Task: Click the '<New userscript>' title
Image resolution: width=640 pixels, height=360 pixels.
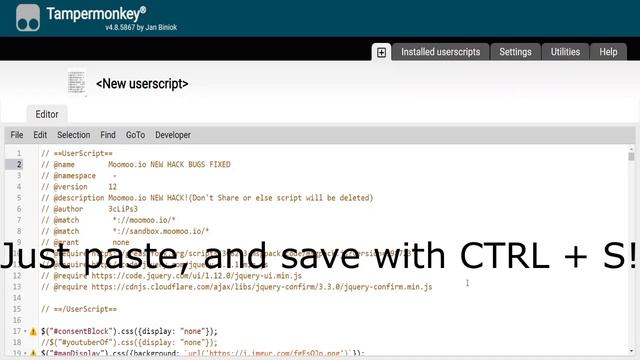Action: tap(142, 84)
